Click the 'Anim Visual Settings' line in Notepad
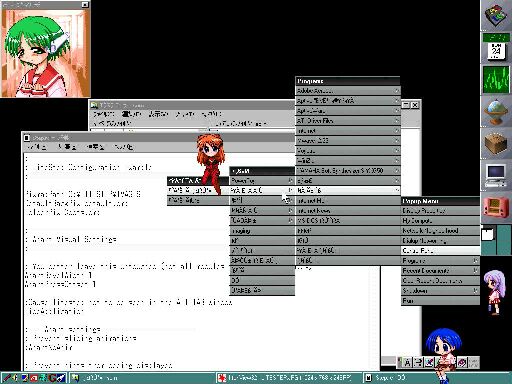Viewport: 512px width, 384px height. [x=71, y=239]
